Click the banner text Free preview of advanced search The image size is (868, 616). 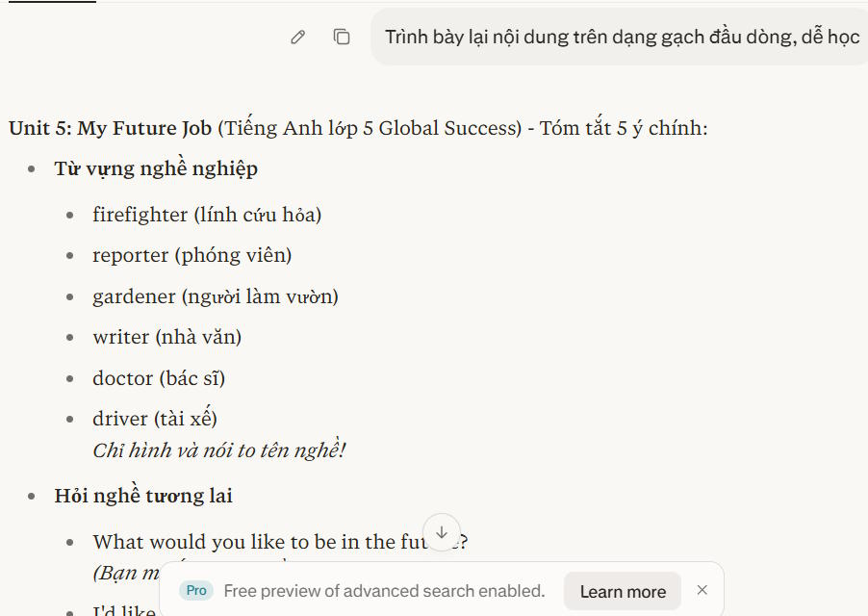(x=381, y=590)
